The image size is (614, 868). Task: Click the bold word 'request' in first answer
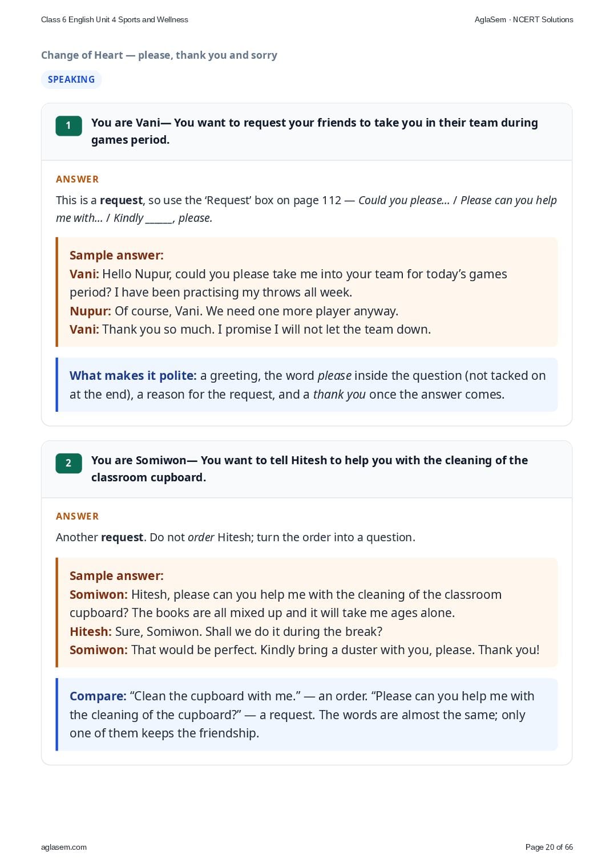click(x=121, y=200)
